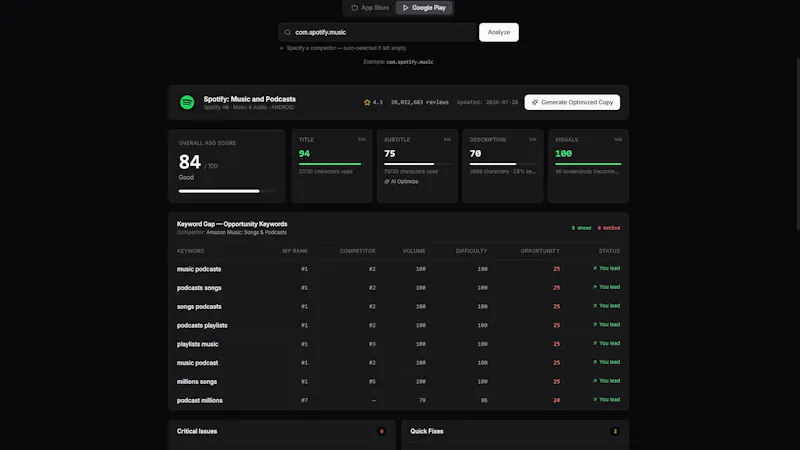The height and width of the screenshot is (450, 800).
Task: Click status arrow icon in 'playlists music' row
Action: (x=594, y=343)
